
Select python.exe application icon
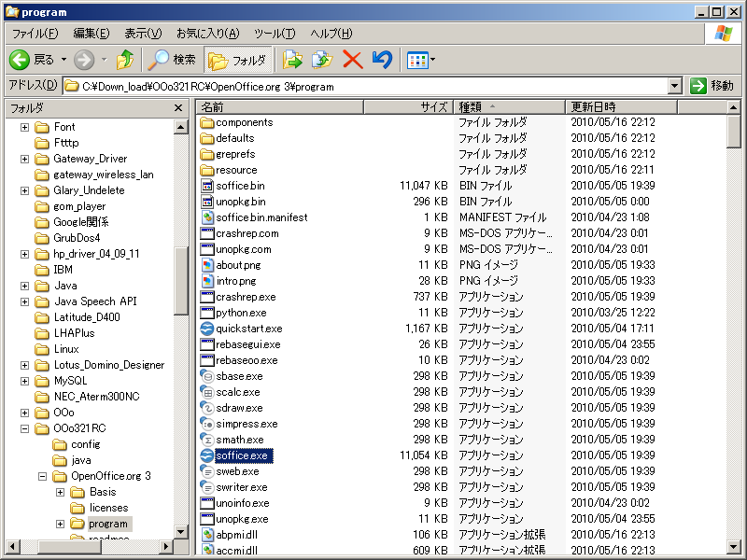click(x=206, y=313)
